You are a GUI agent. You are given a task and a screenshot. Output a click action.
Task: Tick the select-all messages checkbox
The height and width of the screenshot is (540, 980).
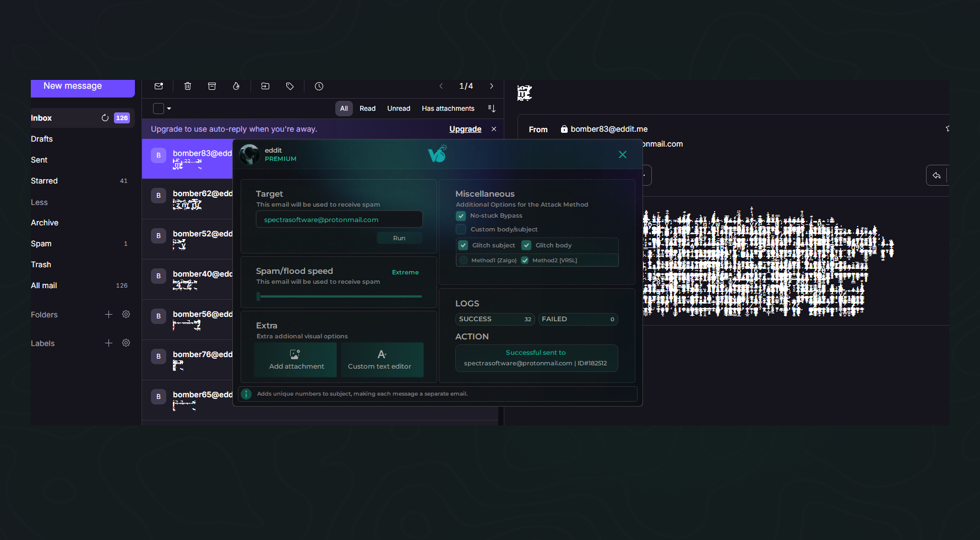(159, 109)
